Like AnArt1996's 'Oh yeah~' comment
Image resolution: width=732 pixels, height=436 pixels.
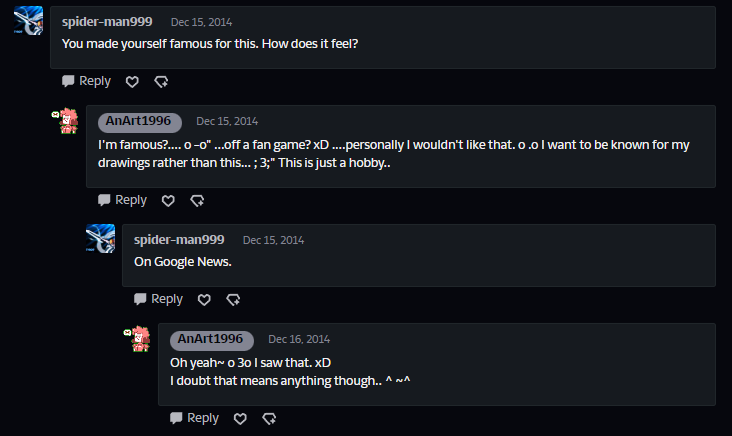[x=240, y=419]
